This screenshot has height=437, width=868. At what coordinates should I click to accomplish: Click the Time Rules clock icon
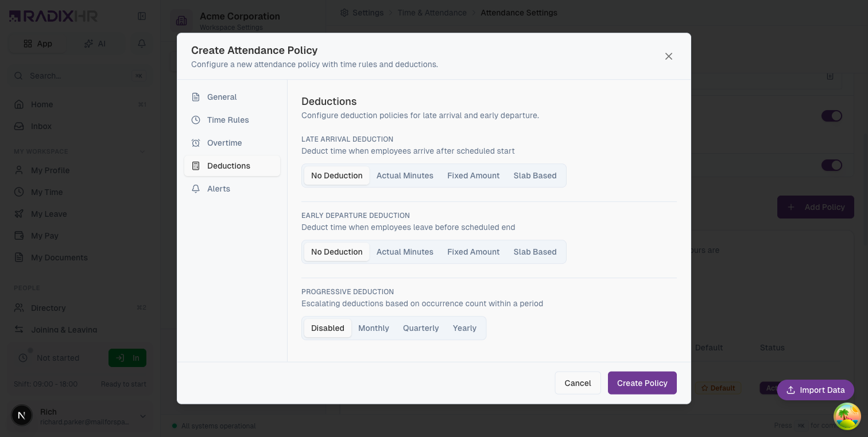(x=196, y=120)
